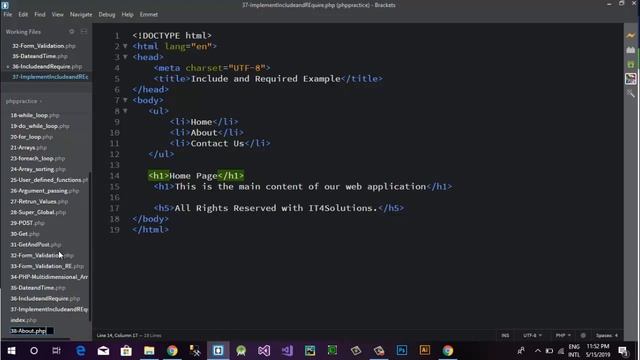Open 20-for_loop.php in project tree
Image resolution: width=640 pixels, height=360 pixels.
(32, 137)
